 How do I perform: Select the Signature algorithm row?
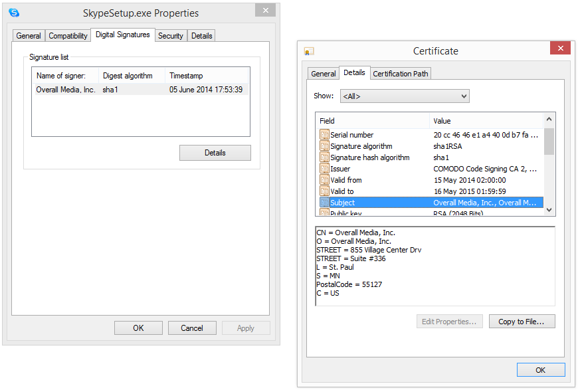point(431,146)
